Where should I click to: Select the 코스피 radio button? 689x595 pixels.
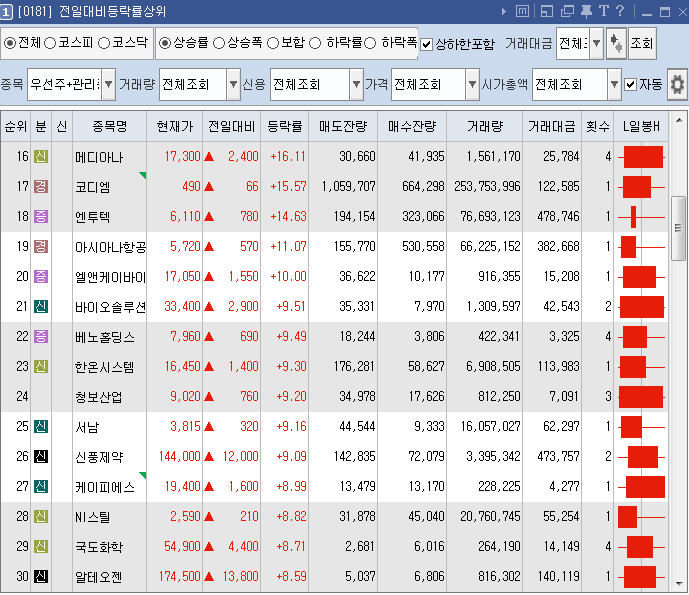(x=50, y=44)
